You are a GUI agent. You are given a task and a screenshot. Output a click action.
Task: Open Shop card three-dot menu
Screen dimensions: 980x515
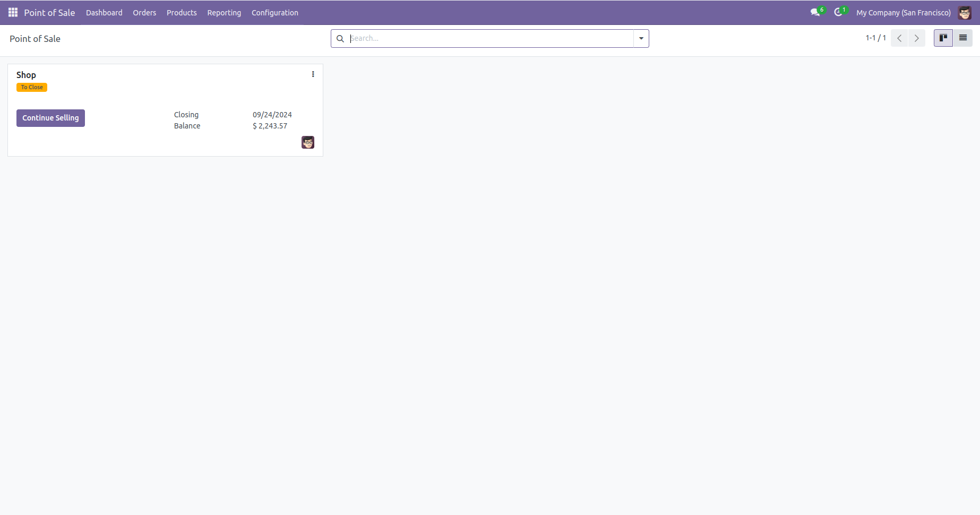click(313, 74)
